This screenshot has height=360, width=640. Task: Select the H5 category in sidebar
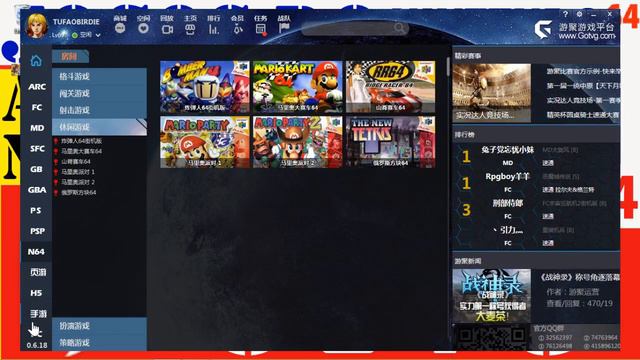tap(36, 293)
